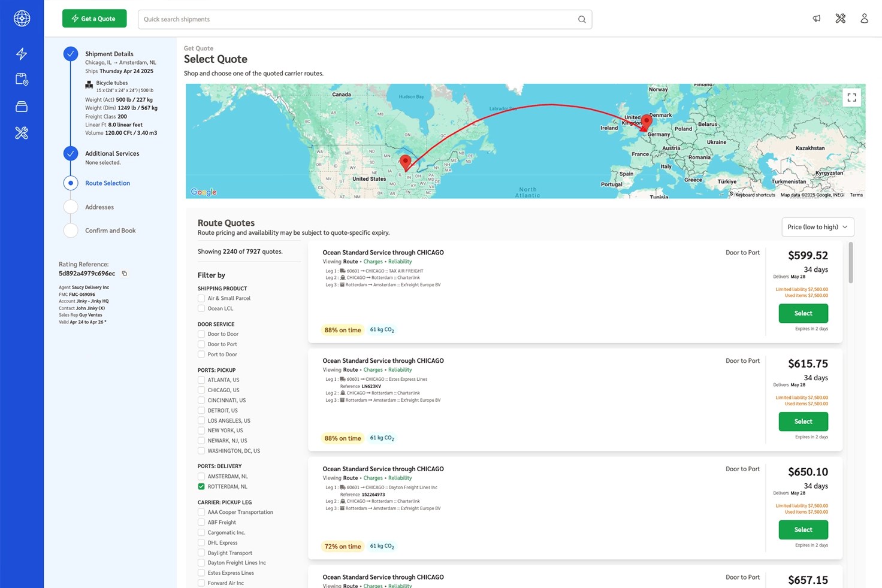View Route link on the $615.75 quote
Image resolution: width=882 pixels, height=588 pixels.
pos(350,370)
